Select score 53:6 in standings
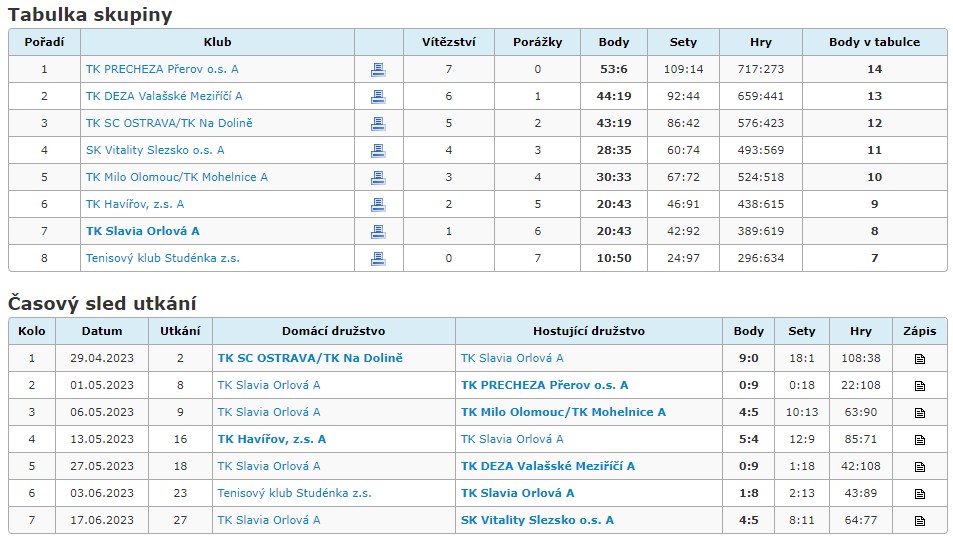 (x=614, y=69)
